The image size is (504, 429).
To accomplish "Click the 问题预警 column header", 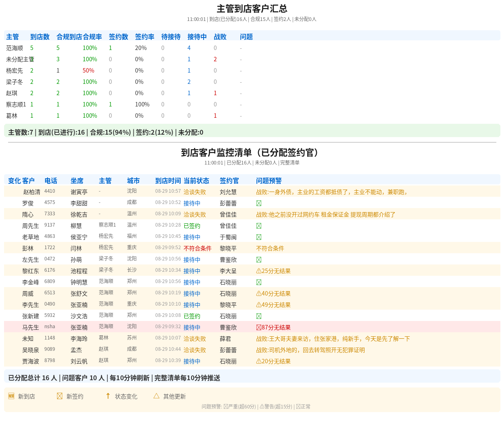I will 269,181.
